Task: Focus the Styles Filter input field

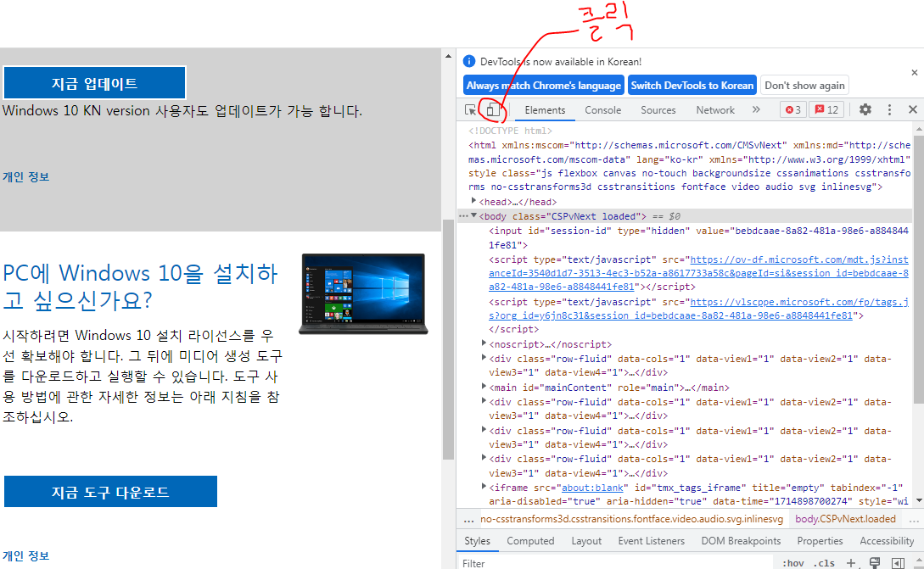Action: (614, 563)
